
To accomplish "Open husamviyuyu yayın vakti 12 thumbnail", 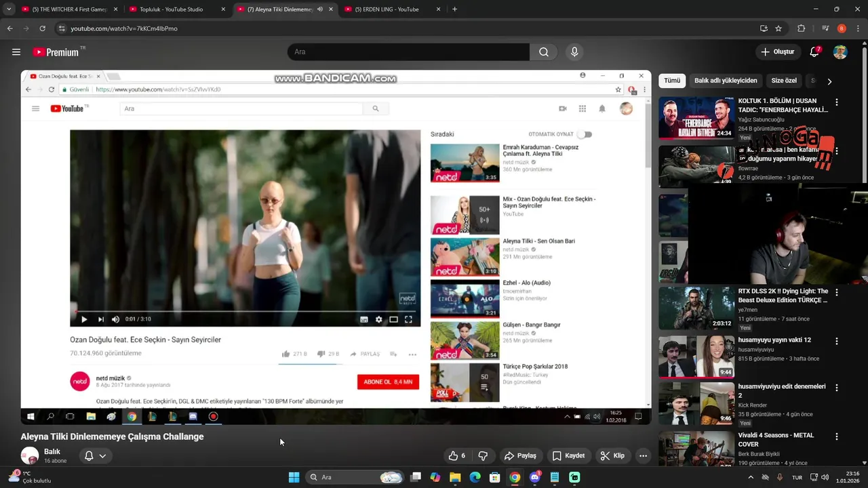I will coord(696,357).
